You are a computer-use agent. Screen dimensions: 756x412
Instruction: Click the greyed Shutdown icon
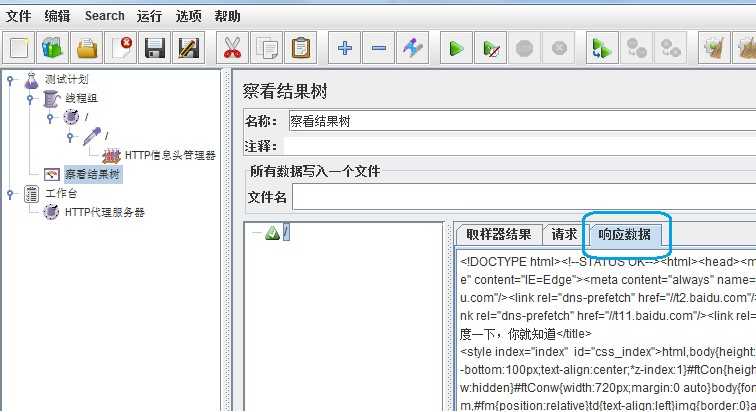[x=559, y=48]
